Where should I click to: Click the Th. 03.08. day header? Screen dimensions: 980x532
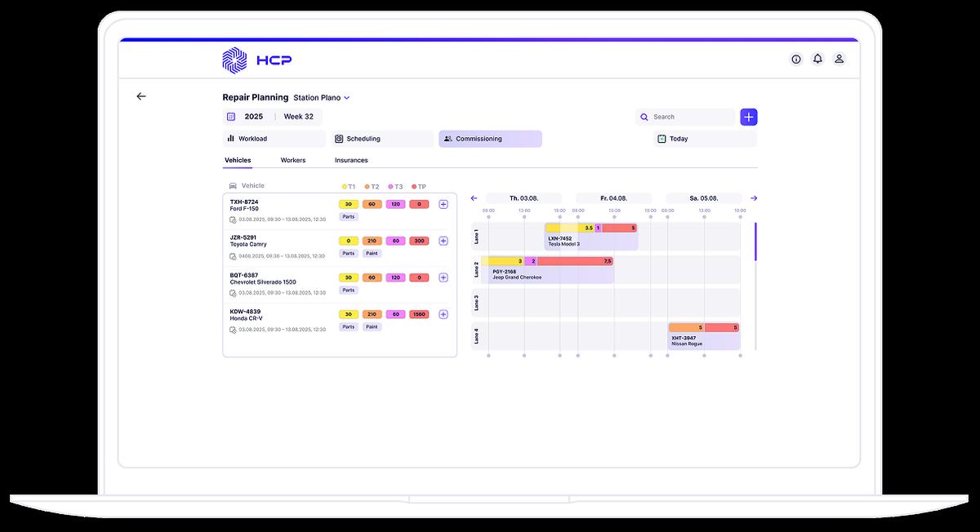click(x=523, y=198)
